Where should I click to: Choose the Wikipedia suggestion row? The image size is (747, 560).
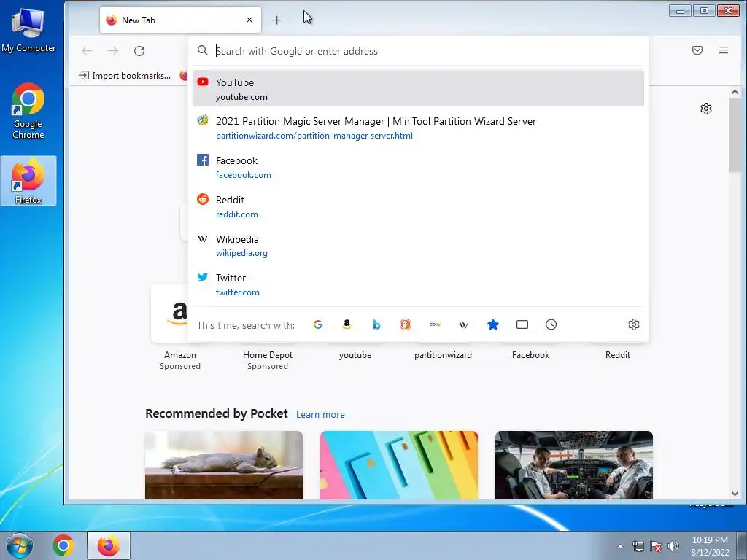[x=418, y=246]
